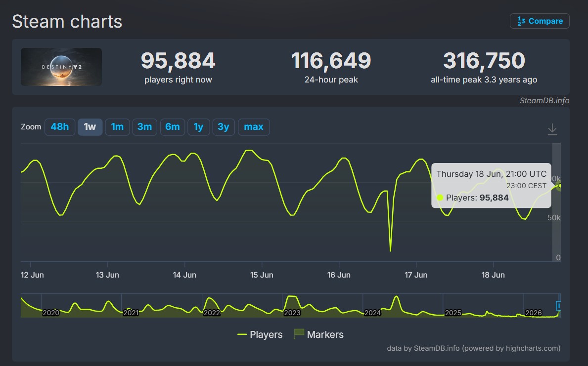
Task: Click the download chart icon
Action: click(552, 129)
